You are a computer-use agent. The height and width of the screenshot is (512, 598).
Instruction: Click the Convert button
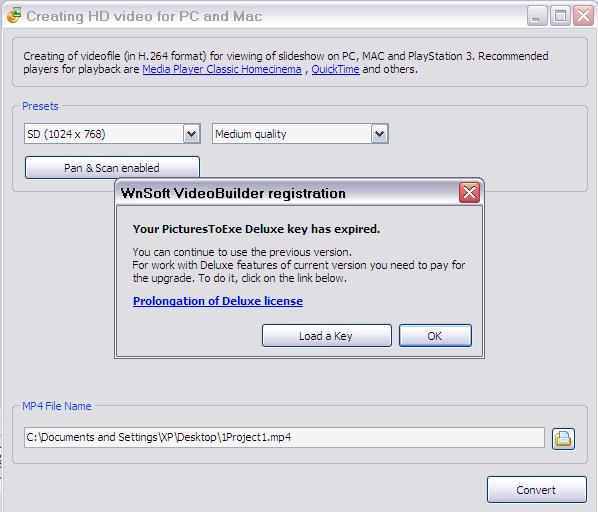[x=537, y=490]
